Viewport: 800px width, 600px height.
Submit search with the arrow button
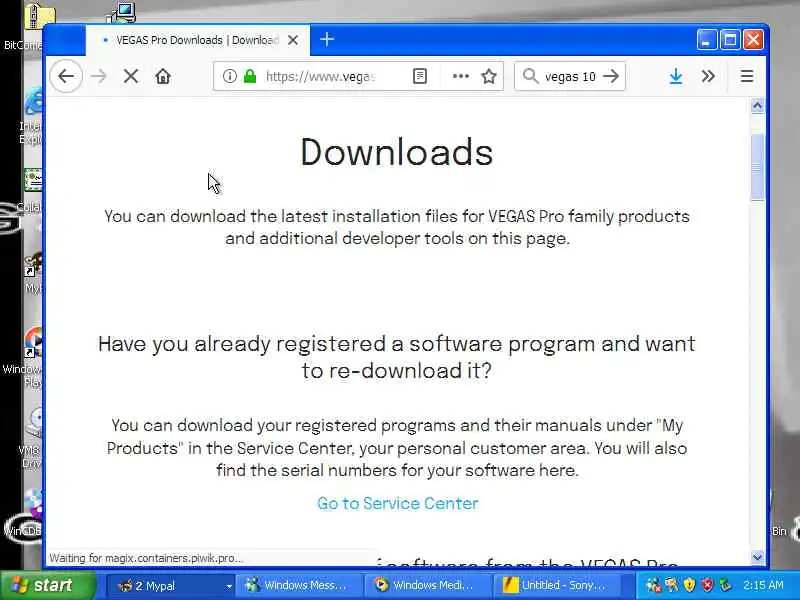(x=611, y=77)
